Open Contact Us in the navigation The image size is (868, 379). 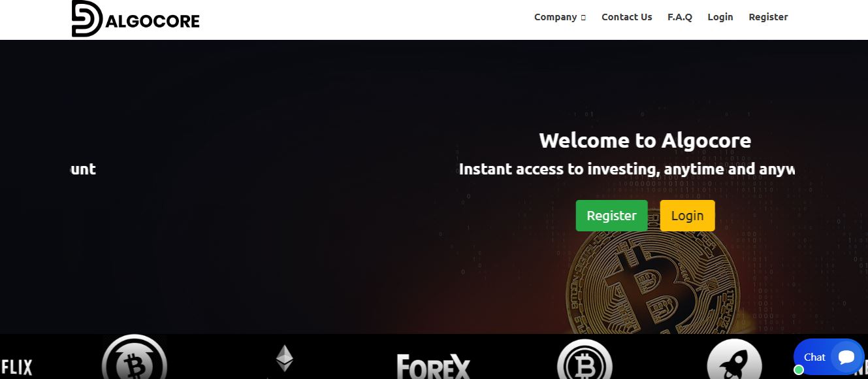tap(626, 17)
